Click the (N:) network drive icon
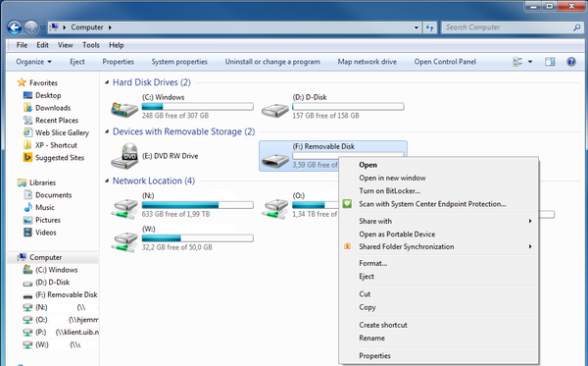Screen dimensions: 588x366 [124, 209]
